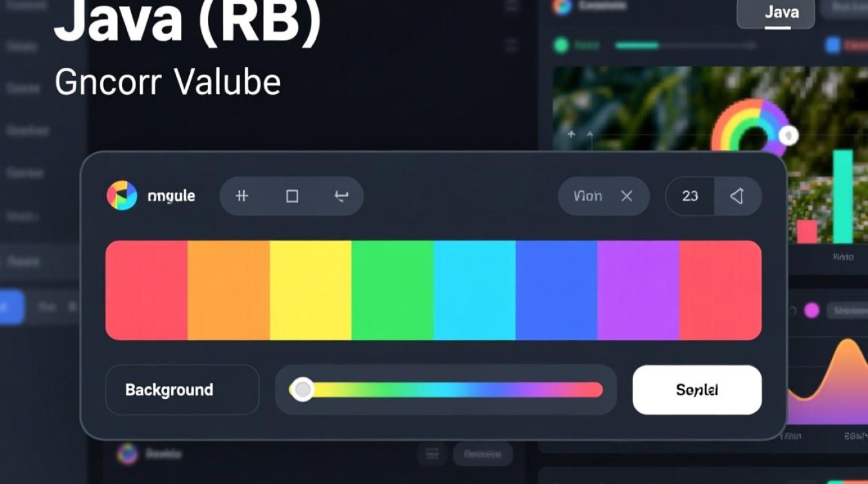
Task: Click the third icon in the toolbar pill
Action: pyautogui.click(x=341, y=196)
